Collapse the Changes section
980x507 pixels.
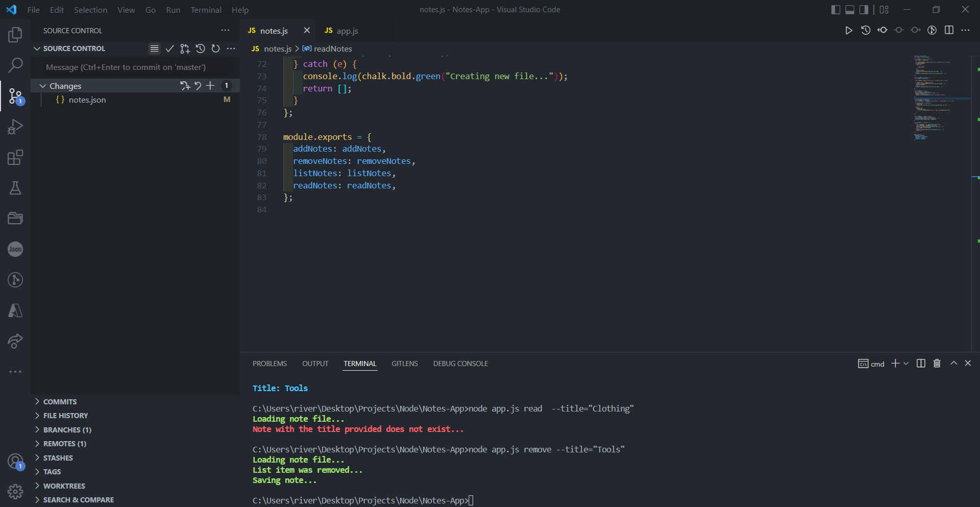42,85
